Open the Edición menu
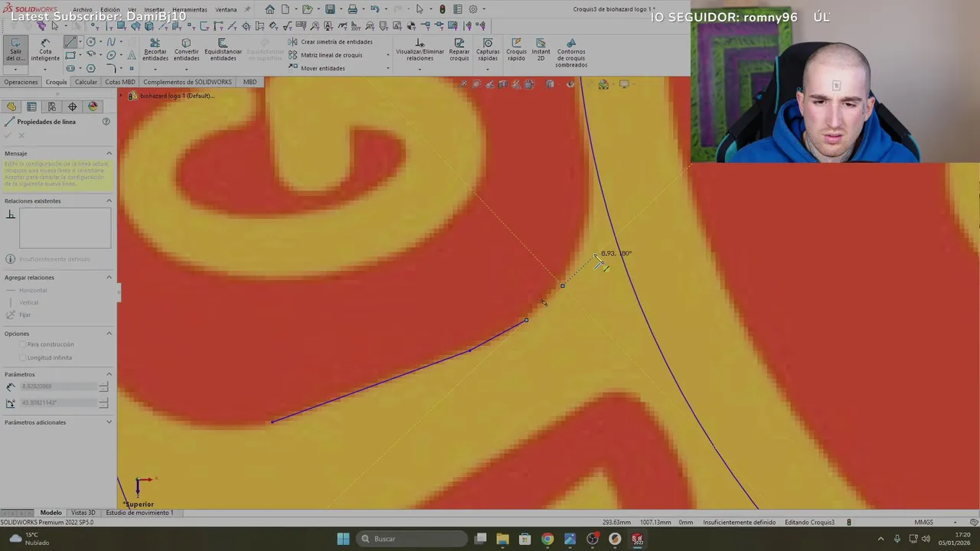Screen dimensions: 980x551 tap(110, 10)
